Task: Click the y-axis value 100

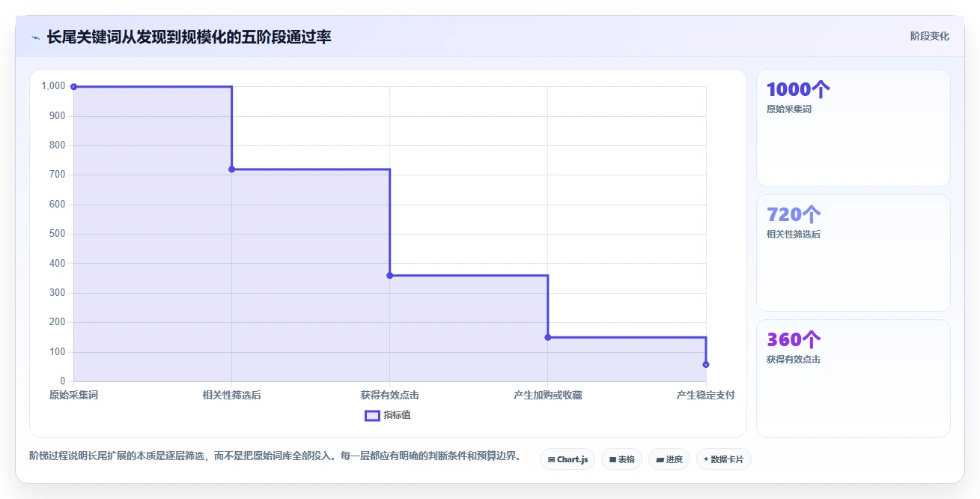Action: tap(58, 352)
